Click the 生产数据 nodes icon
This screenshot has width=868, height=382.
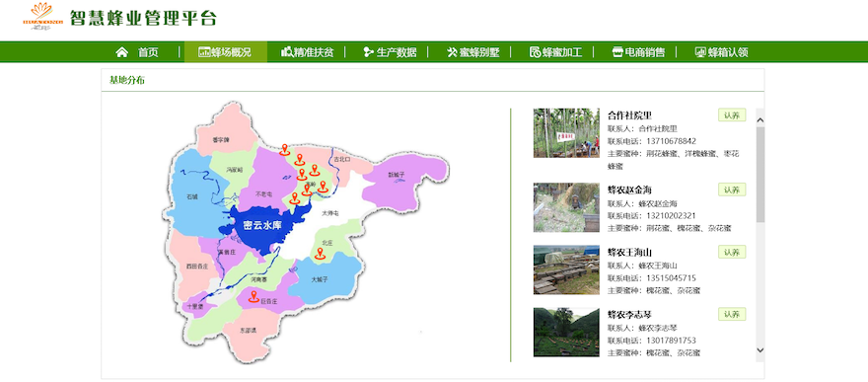(x=369, y=52)
